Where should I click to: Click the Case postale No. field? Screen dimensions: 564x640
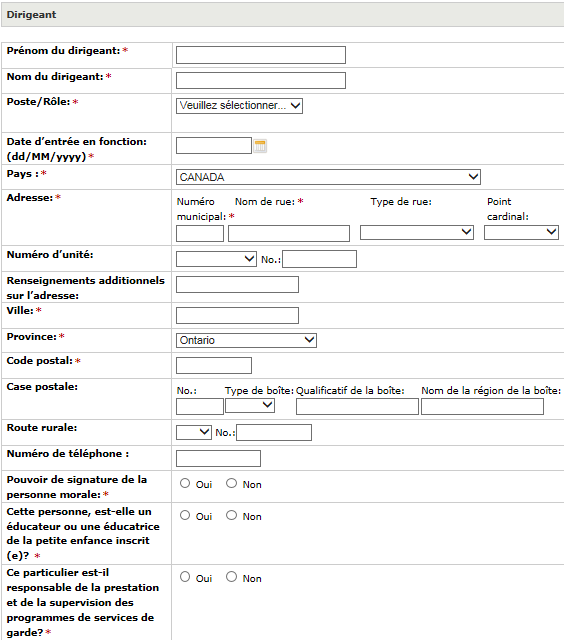click(x=200, y=407)
